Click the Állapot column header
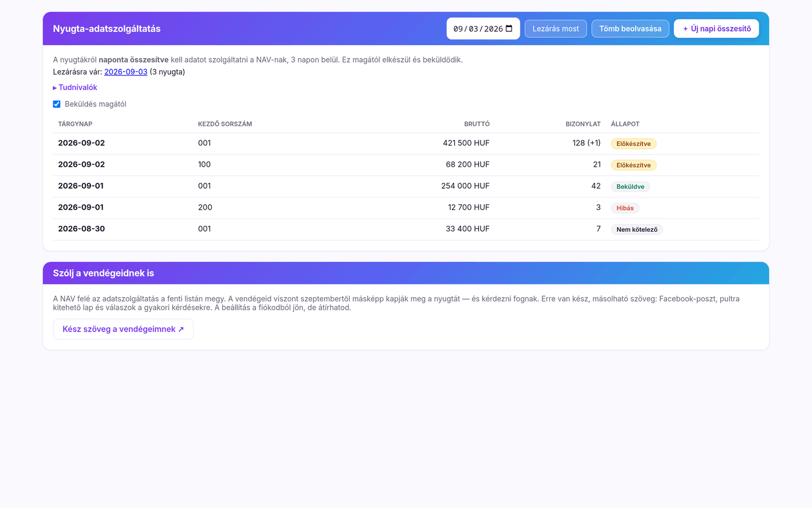 (x=625, y=124)
